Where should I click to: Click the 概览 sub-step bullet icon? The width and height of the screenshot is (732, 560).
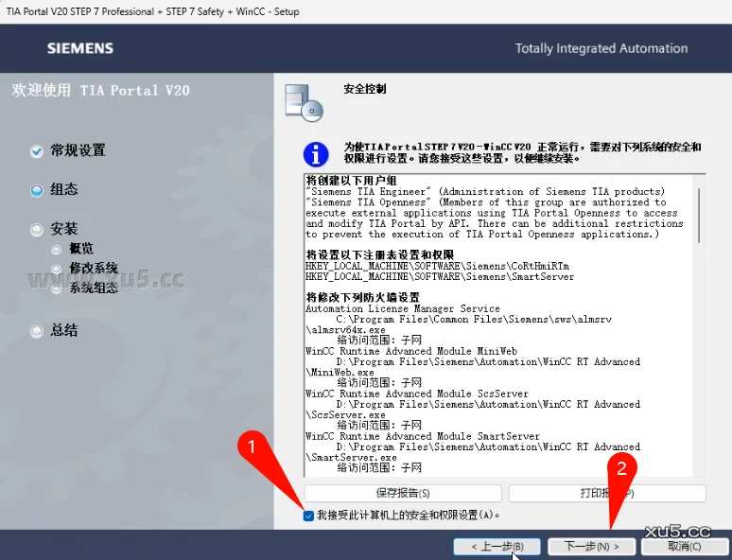coord(59,249)
